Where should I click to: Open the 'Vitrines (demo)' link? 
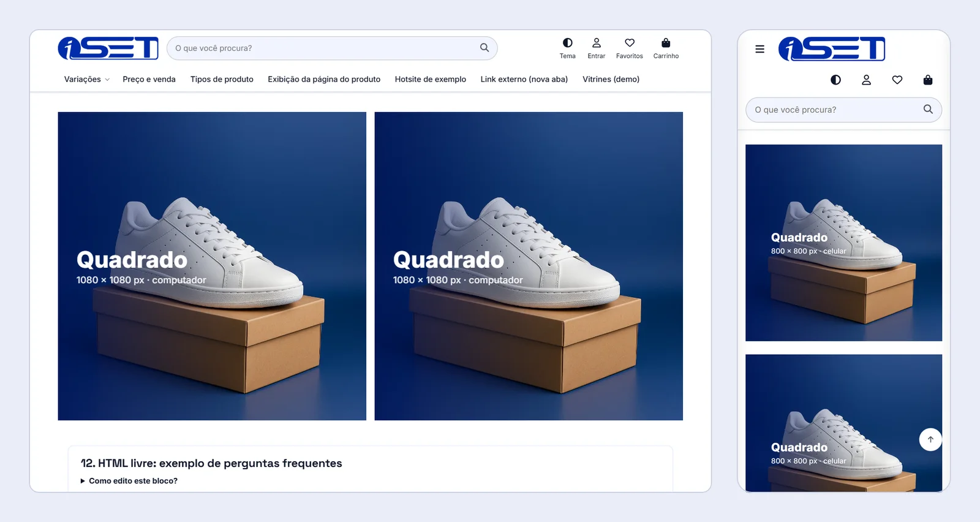click(611, 80)
